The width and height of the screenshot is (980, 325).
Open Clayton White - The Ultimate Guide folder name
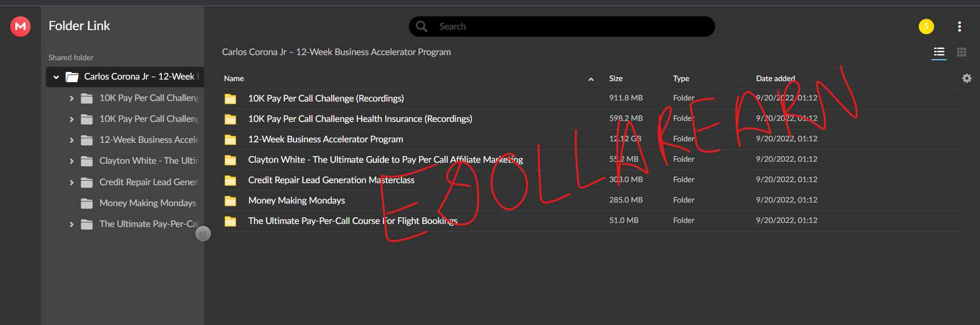tap(385, 160)
